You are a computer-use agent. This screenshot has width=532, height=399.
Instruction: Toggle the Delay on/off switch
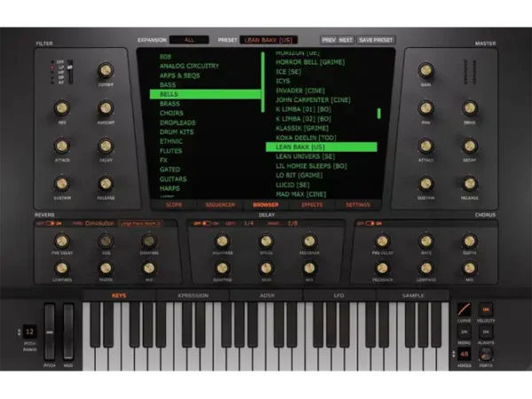pos(207,223)
